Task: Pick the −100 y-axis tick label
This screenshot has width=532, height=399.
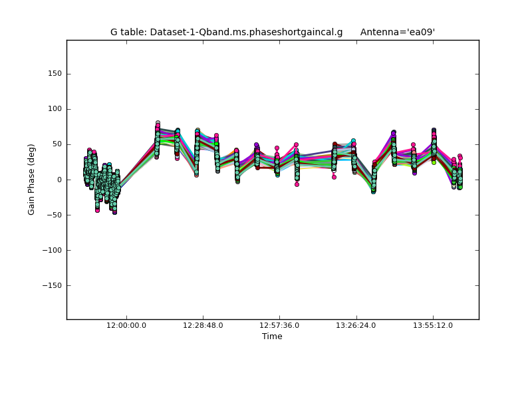Action: [51, 250]
